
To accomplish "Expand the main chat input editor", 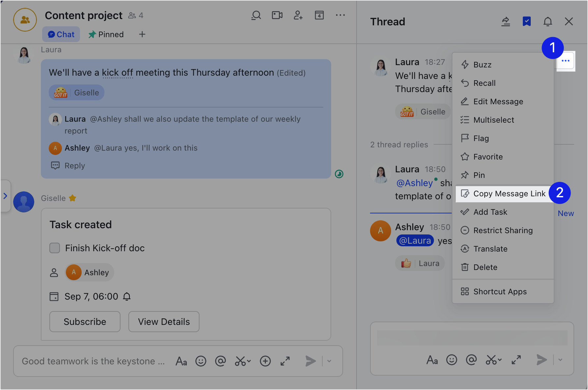I will point(285,361).
